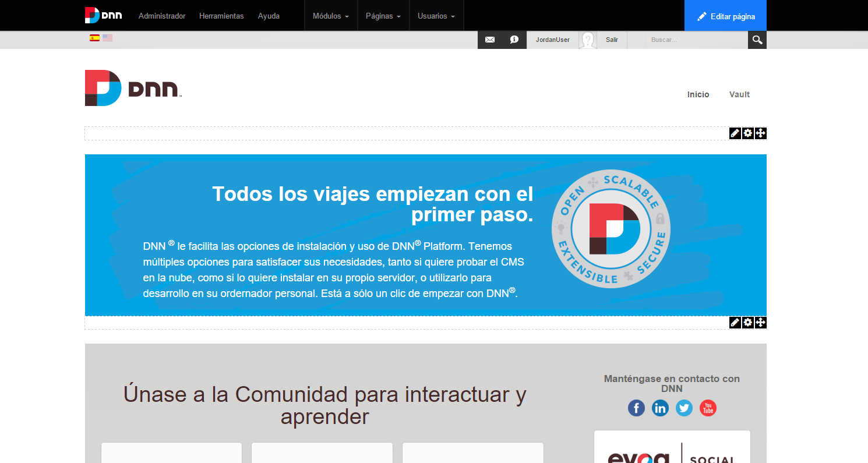Image resolution: width=868 pixels, height=463 pixels.
Task: Click the Twitter bird icon
Action: (x=684, y=408)
